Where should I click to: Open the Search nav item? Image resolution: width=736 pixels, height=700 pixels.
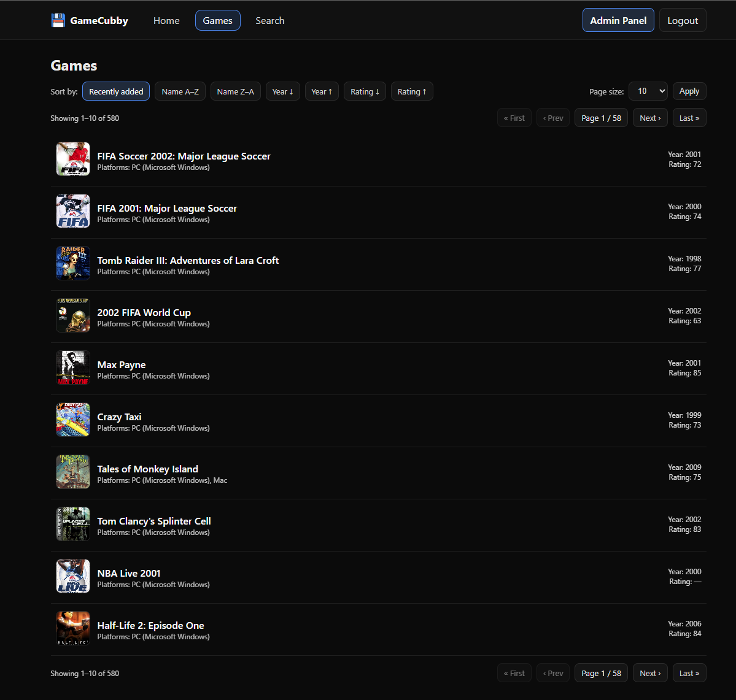coord(270,21)
